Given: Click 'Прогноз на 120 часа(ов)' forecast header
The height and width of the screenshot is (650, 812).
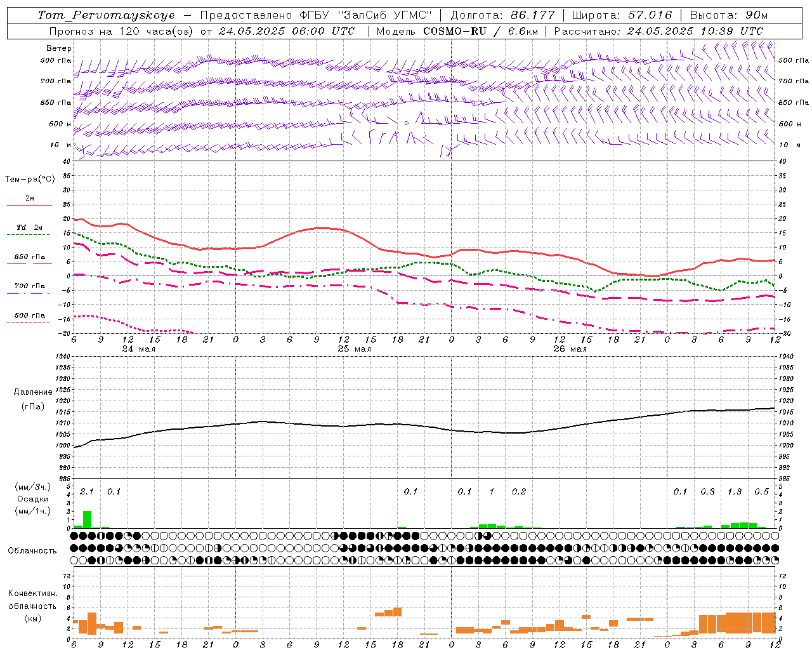Looking at the screenshot, I should pos(122,31).
